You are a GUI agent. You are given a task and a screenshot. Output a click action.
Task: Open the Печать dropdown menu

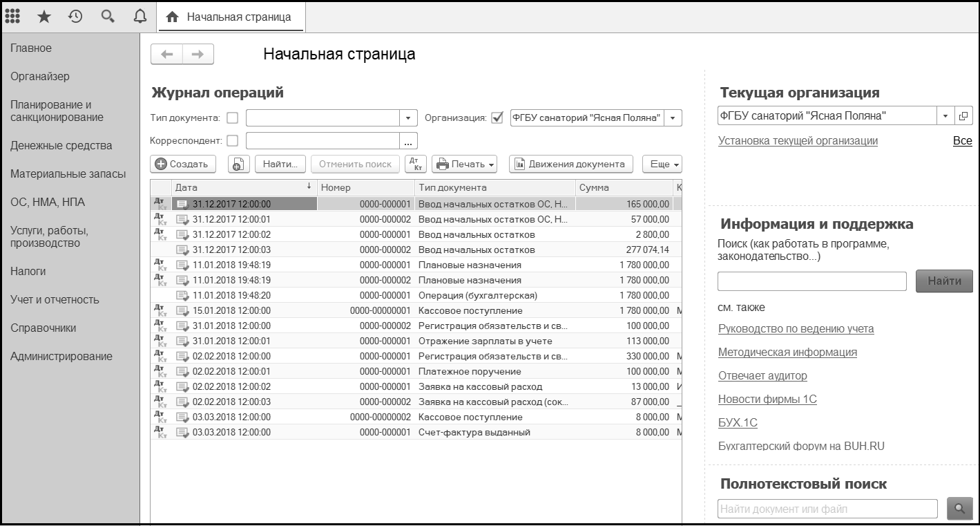[x=465, y=164]
